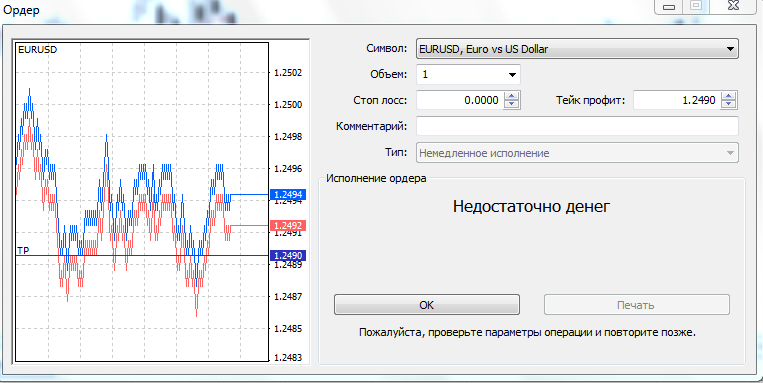This screenshot has width=763, height=383.
Task: Expand the Объем volume dropdown arrow
Action: [512, 75]
